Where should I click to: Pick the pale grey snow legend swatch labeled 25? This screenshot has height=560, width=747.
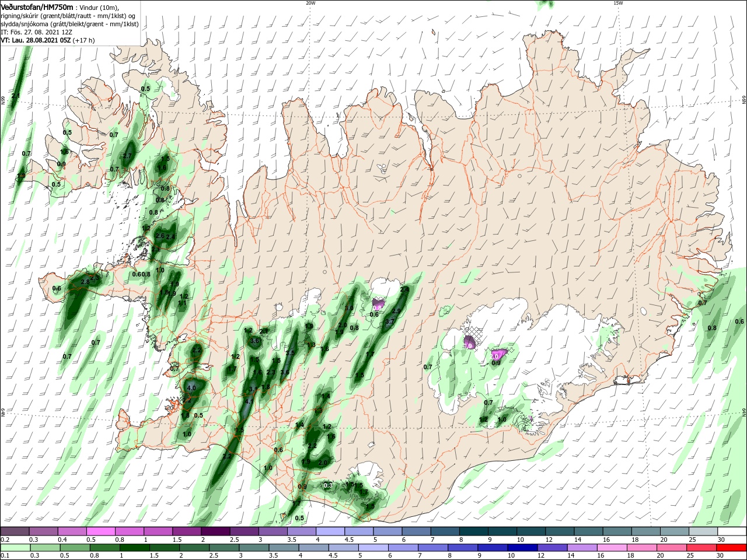point(704,531)
